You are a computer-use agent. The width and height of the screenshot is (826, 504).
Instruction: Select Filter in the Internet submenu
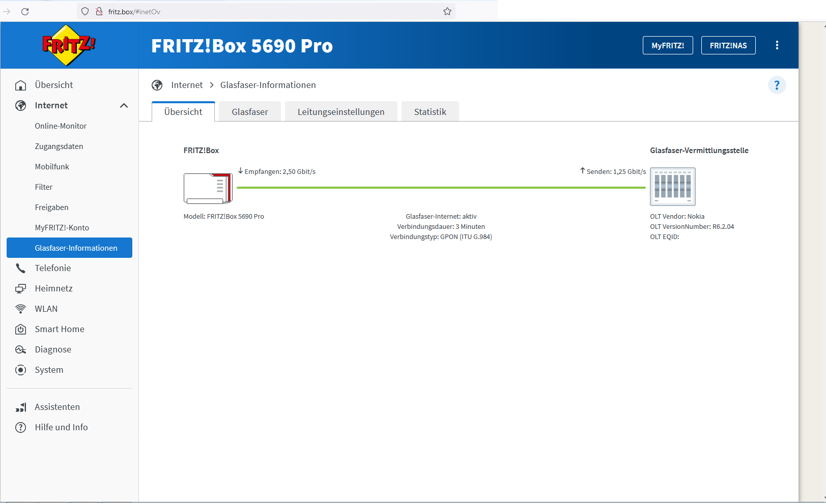(44, 187)
